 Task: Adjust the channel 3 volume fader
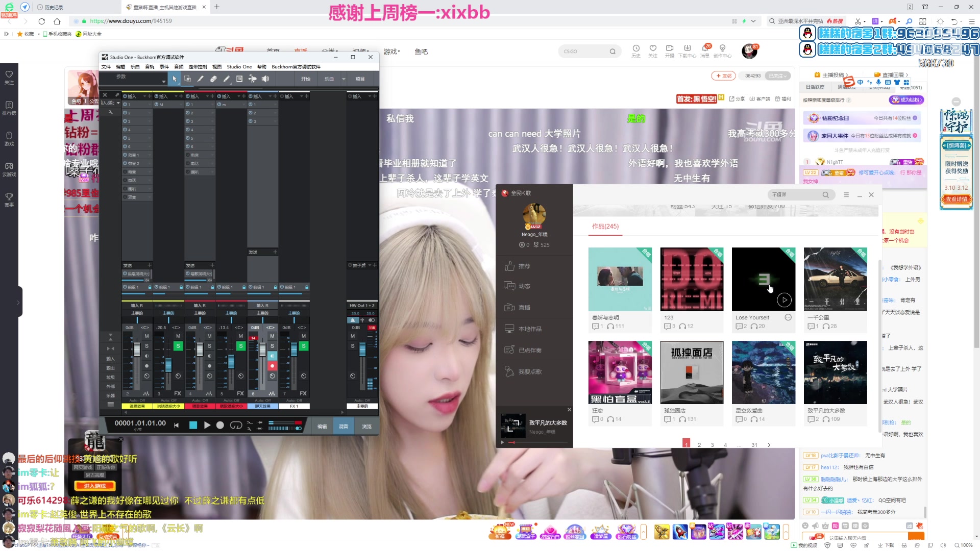168,366
